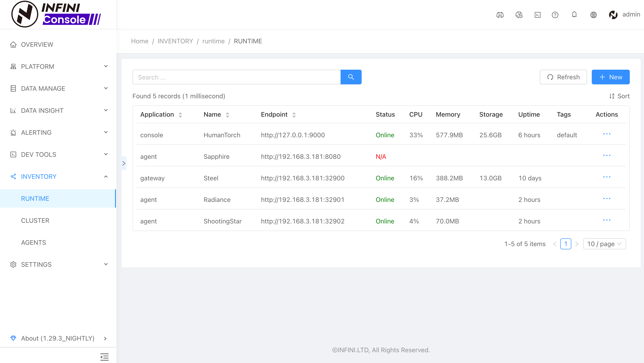Image resolution: width=644 pixels, height=363 pixels.
Task: Click the Refresh button
Action: 563,77
